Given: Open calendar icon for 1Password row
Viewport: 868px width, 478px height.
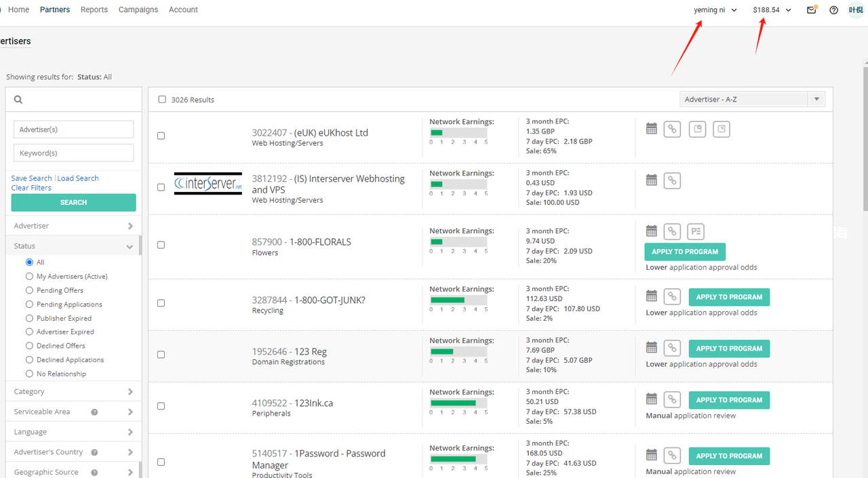Looking at the screenshot, I should click(x=652, y=455).
